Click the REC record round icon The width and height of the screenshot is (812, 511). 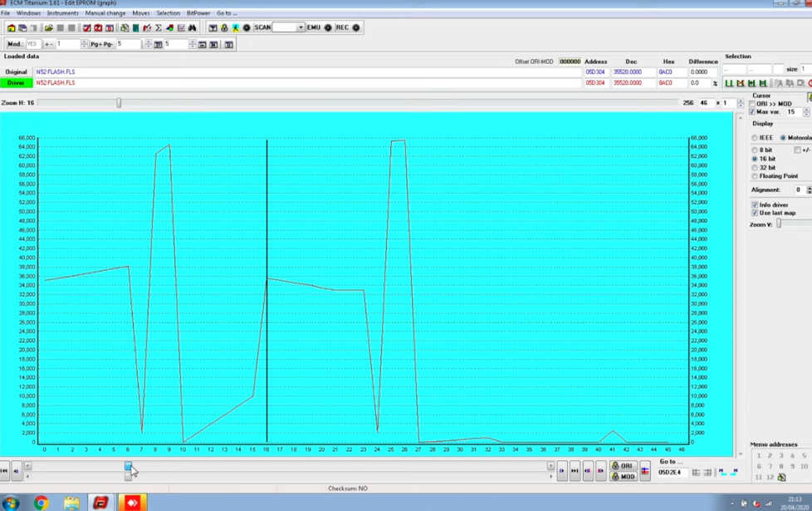(x=355, y=27)
